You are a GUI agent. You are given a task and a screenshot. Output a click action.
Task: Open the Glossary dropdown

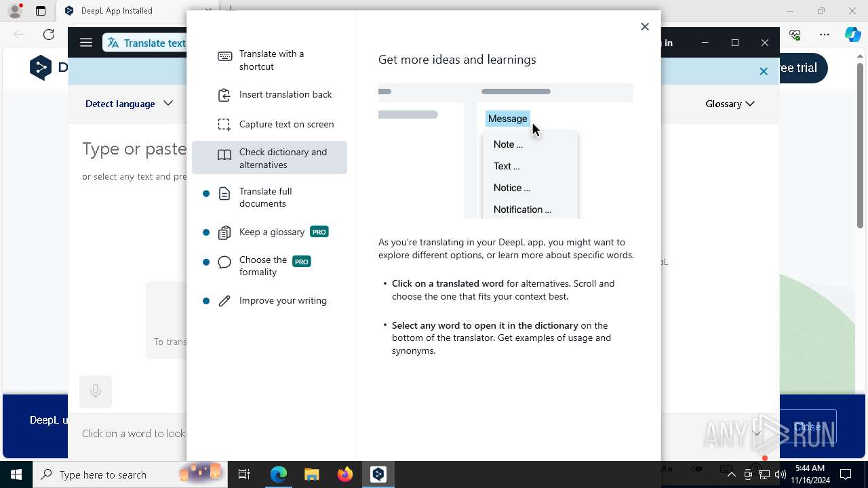[730, 104]
